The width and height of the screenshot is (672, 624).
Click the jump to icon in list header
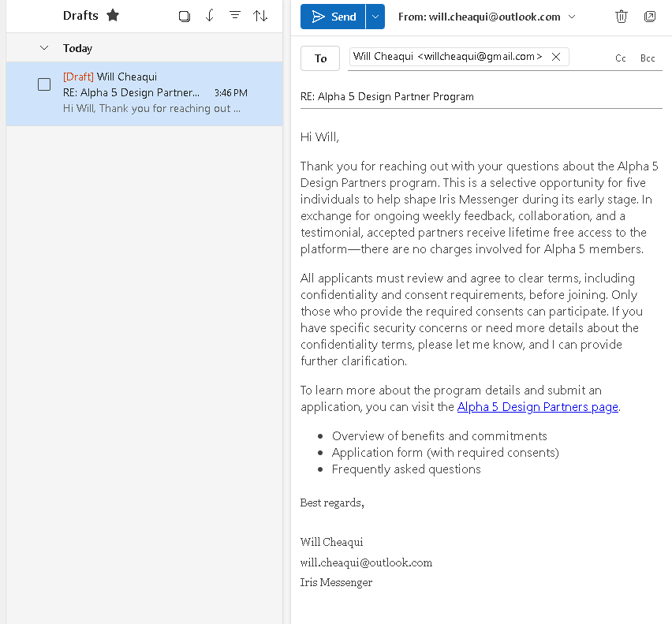point(210,16)
